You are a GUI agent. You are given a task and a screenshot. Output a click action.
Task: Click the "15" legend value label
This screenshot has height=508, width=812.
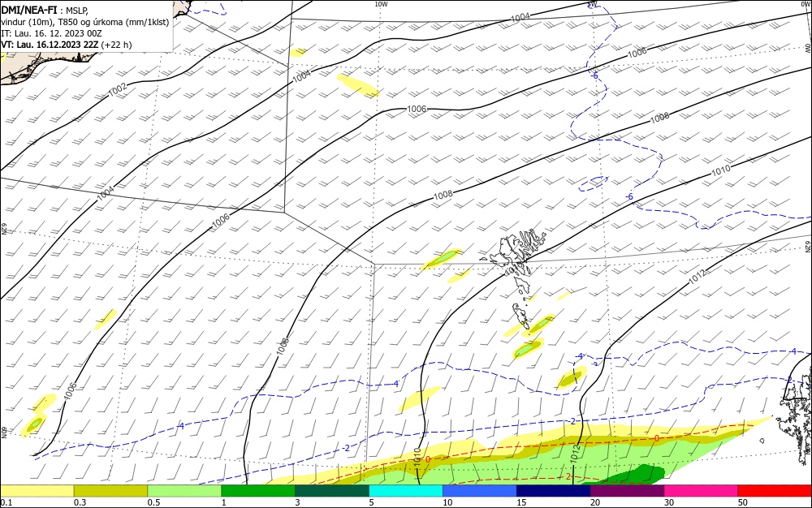521,502
